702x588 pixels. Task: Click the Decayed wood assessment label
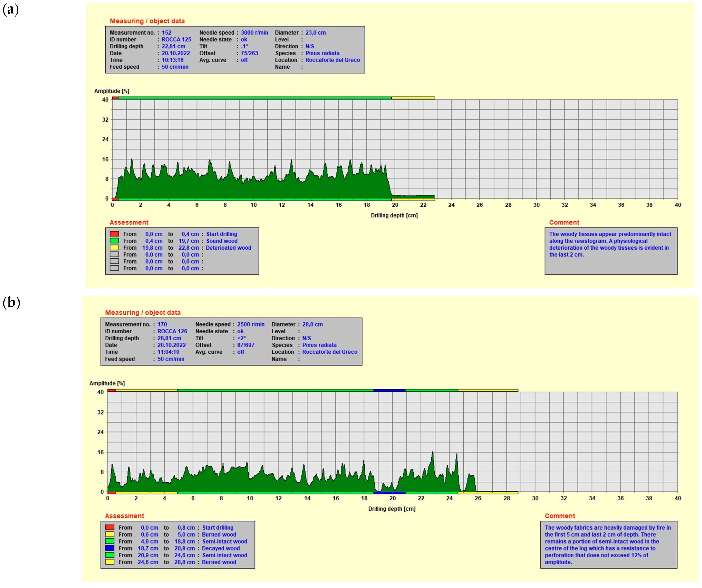221,548
